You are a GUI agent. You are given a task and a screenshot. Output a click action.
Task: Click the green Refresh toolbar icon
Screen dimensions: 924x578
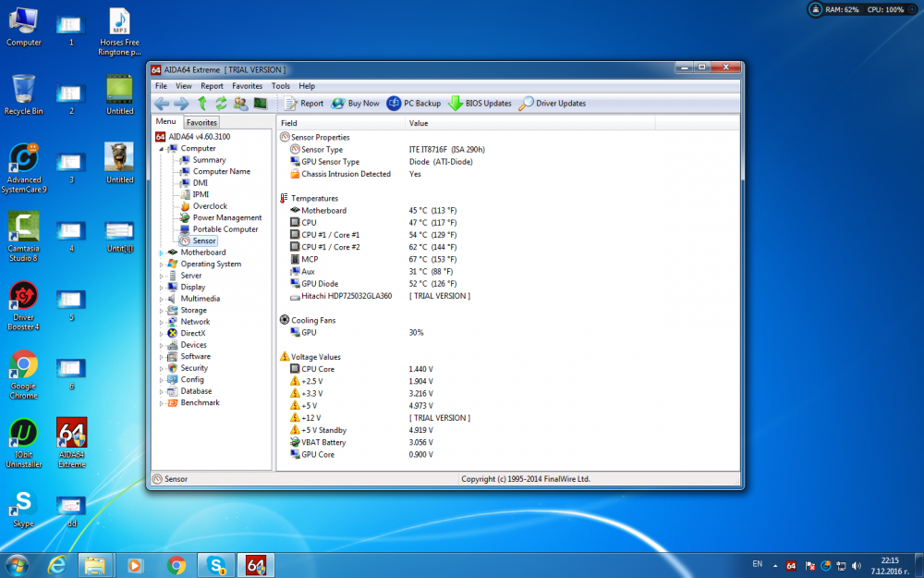pyautogui.click(x=221, y=104)
